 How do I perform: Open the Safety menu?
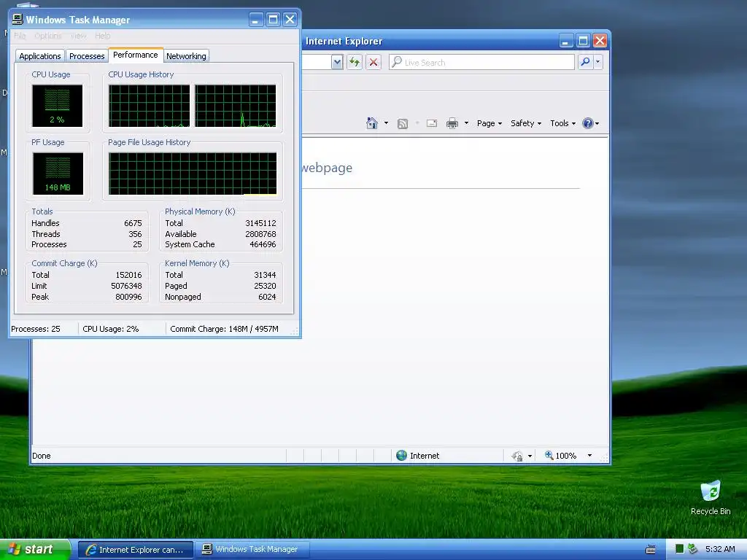[525, 123]
